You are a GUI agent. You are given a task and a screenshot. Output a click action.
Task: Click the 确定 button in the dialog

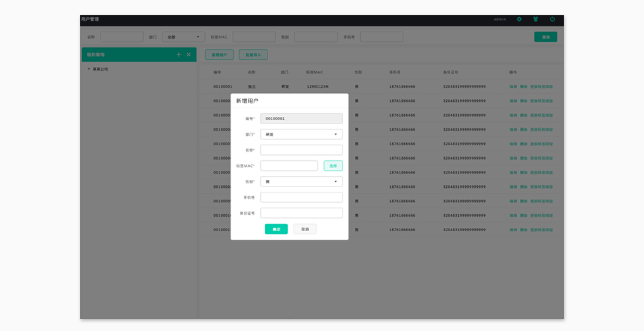pos(276,229)
